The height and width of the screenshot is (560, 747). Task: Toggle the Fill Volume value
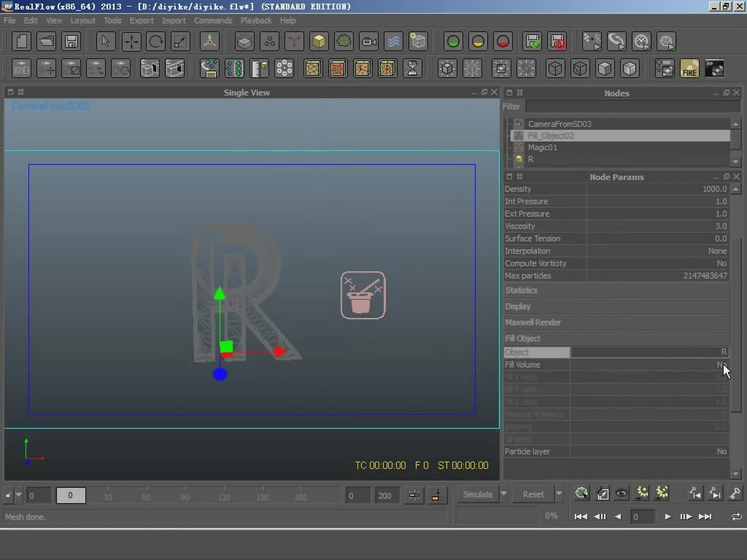click(x=649, y=365)
